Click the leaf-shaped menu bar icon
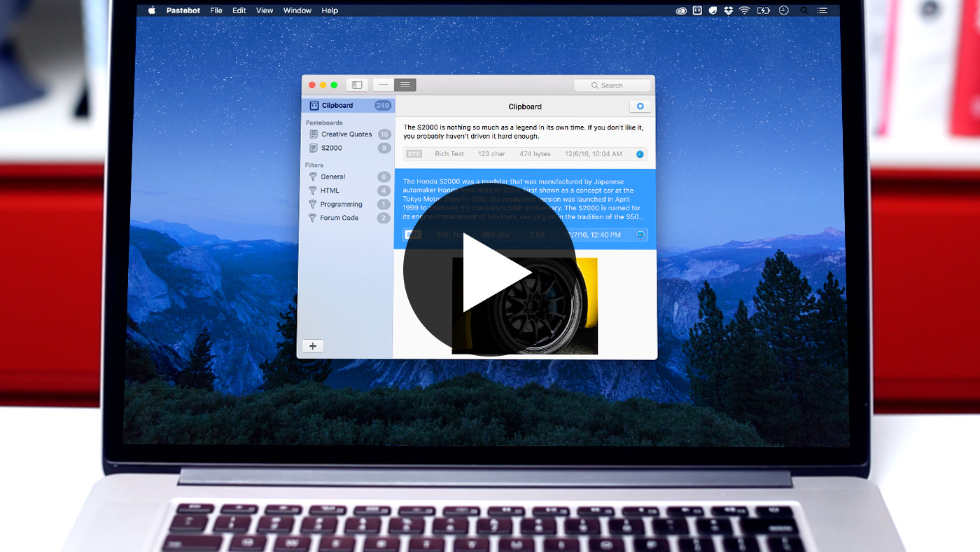The image size is (980, 552). [713, 11]
